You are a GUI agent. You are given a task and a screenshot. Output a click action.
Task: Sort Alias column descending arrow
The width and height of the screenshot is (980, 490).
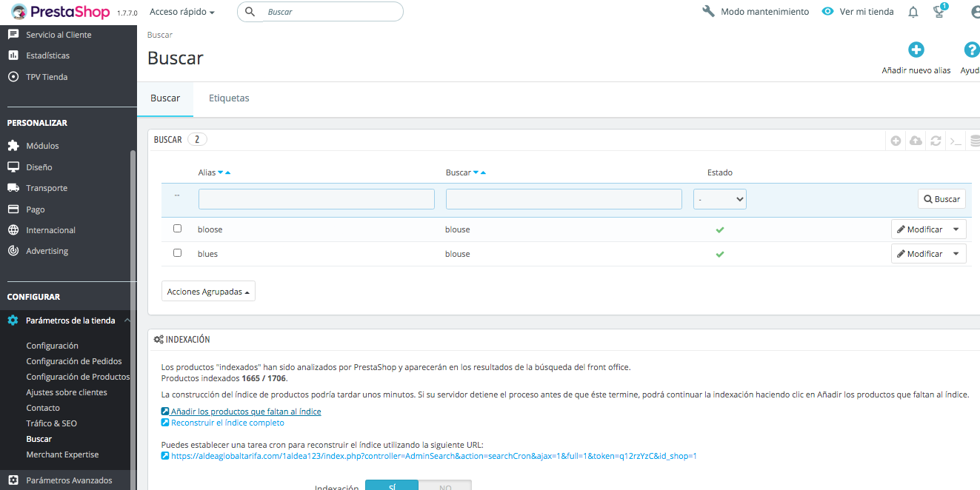(x=220, y=172)
